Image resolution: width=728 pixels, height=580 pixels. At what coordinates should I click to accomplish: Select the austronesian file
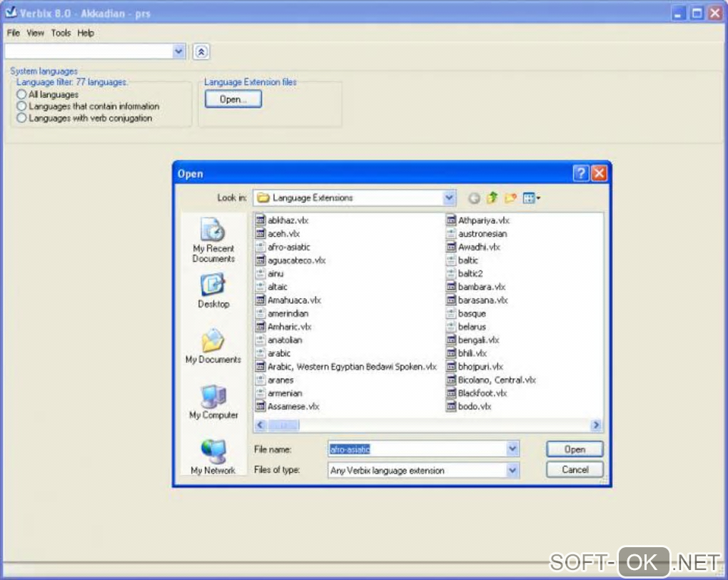point(477,233)
